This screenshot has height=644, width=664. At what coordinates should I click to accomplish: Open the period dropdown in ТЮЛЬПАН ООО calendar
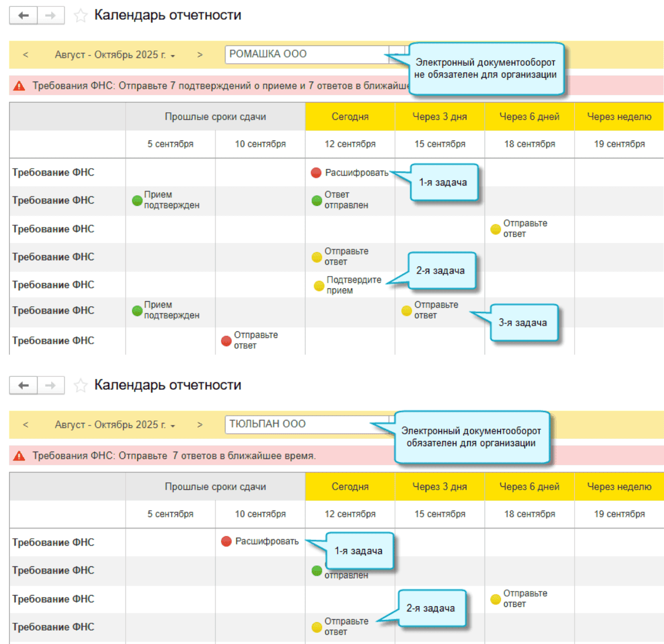click(115, 425)
